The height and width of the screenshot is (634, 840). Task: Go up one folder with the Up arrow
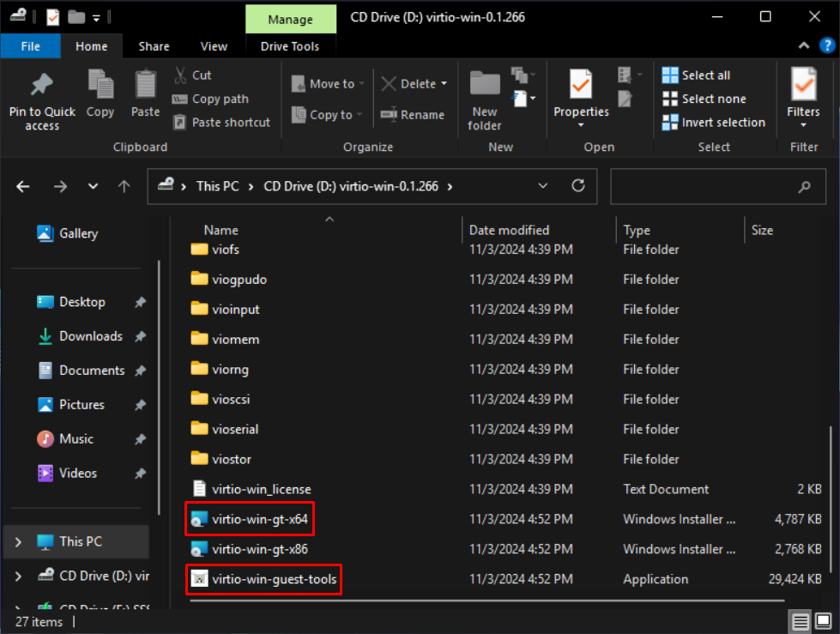(x=124, y=186)
